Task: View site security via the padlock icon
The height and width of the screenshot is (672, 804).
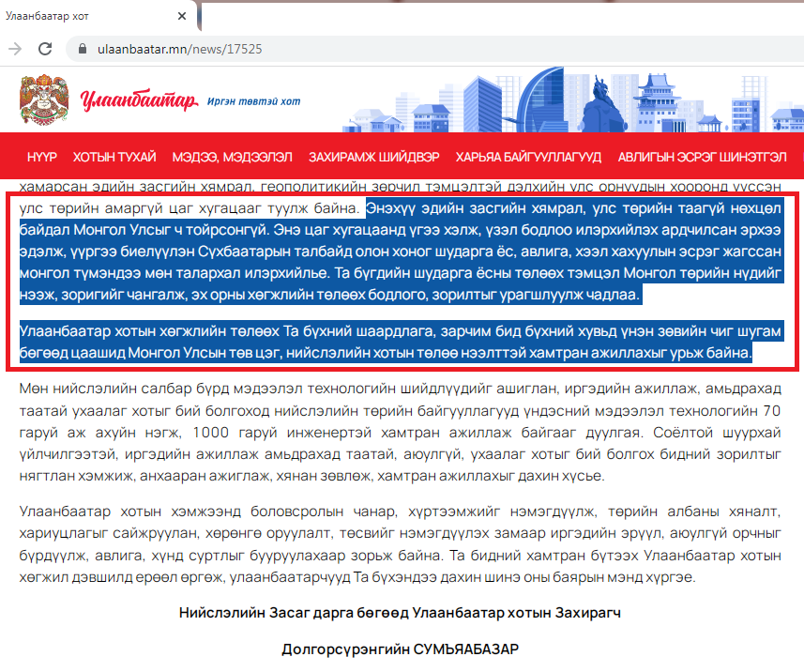Action: [82, 49]
